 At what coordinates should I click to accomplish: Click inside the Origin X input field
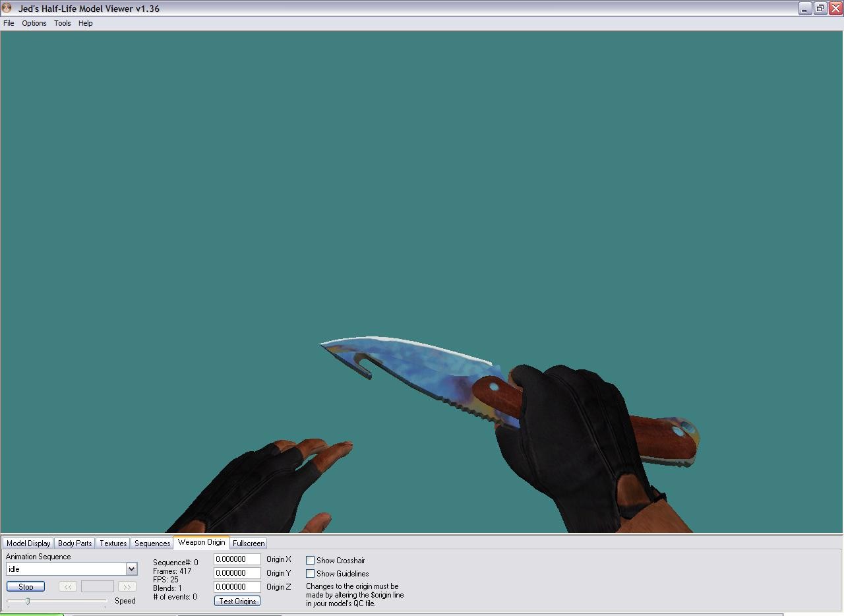237,559
